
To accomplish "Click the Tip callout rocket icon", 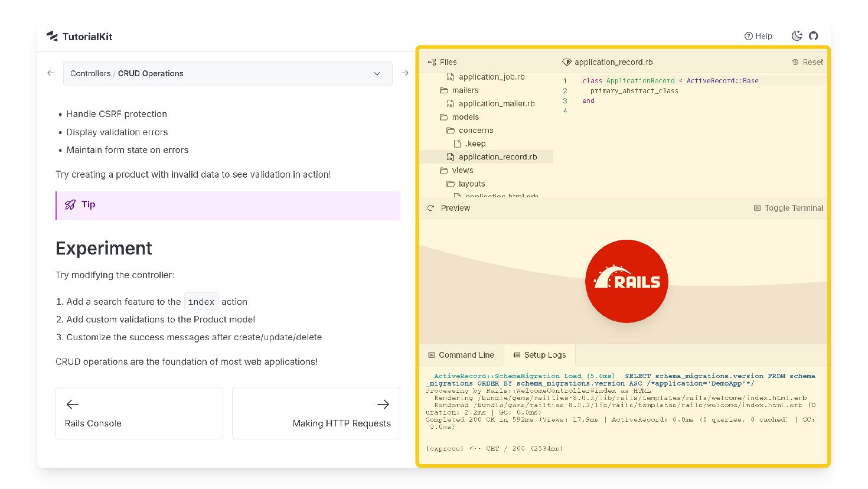I will coord(70,204).
